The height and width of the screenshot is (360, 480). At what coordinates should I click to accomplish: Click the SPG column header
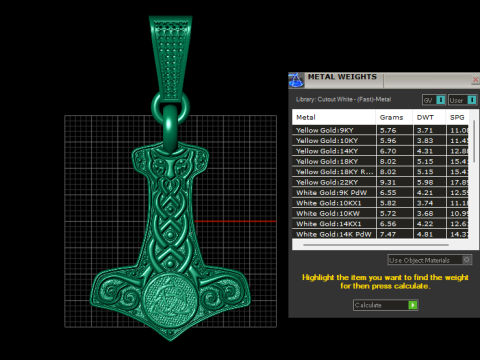pyautogui.click(x=457, y=117)
